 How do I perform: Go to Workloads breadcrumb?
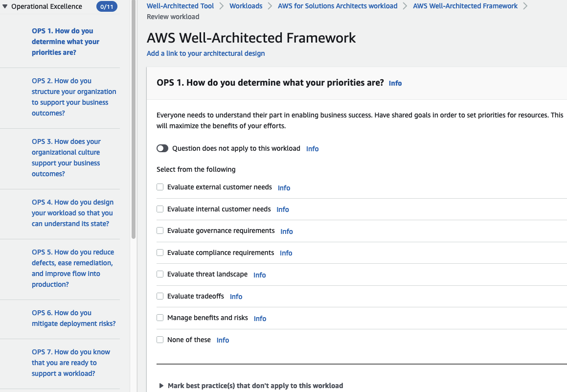[x=246, y=6]
